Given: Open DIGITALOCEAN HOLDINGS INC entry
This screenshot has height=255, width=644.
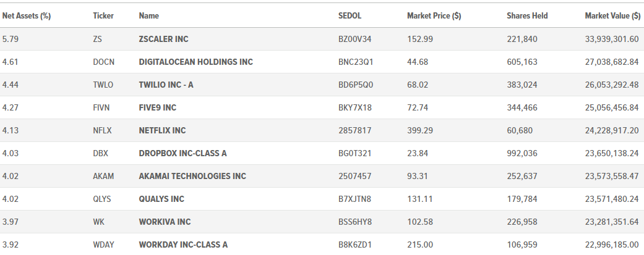Looking at the screenshot, I should click(196, 62).
